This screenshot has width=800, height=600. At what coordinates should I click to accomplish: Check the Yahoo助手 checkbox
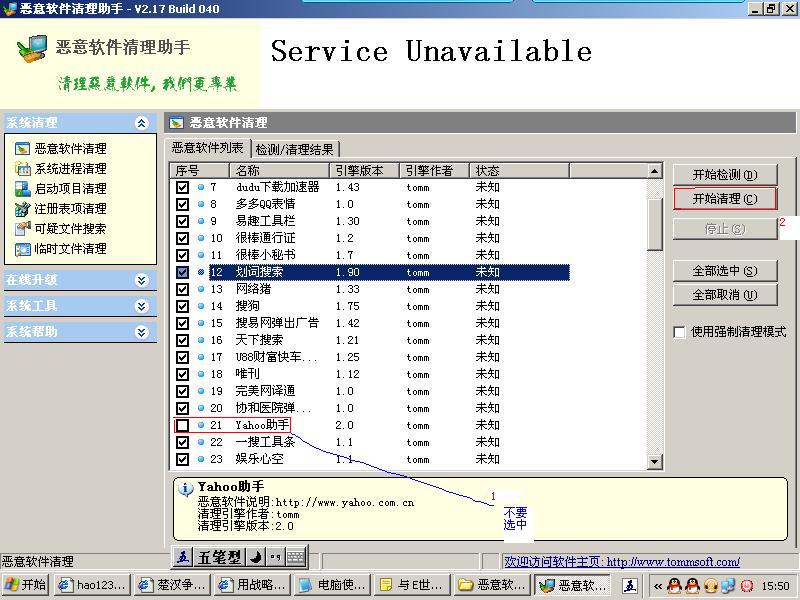coord(182,425)
